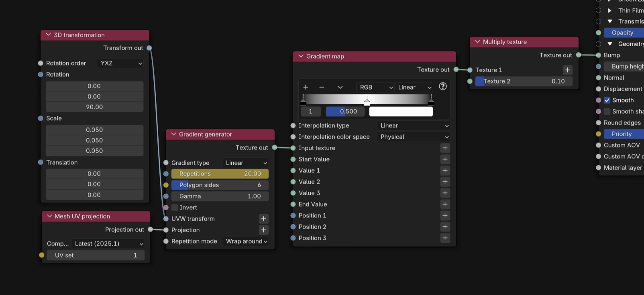644x295 pixels.
Task: Open the Repetition mode Wrap around dropdown
Action: [x=246, y=241]
